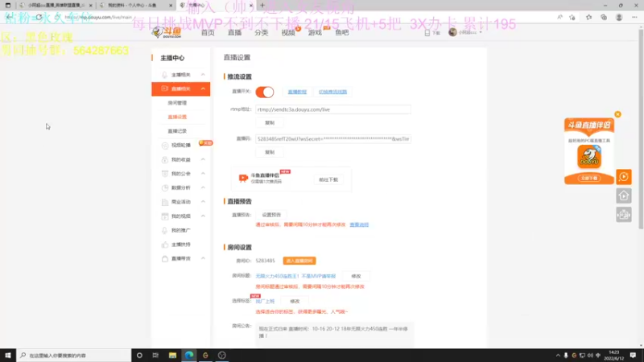
Task: Click the link right of 直播教程
Action: point(332,92)
